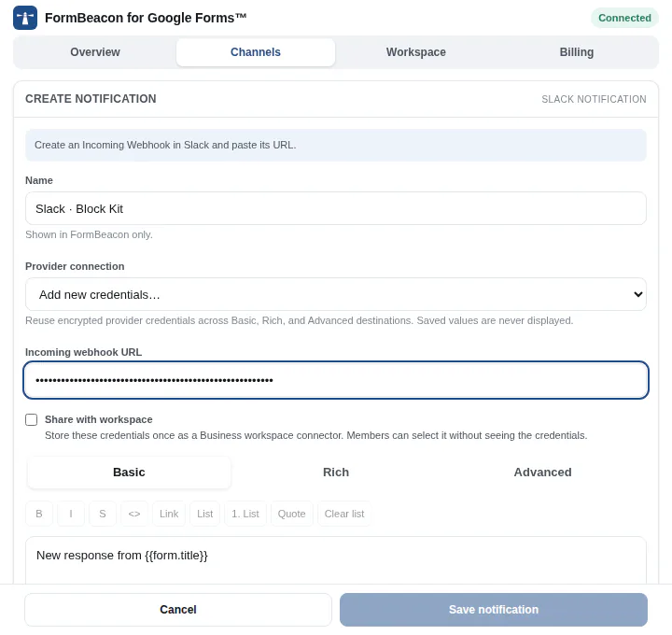672x635 pixels.
Task: Select the Basic message mode
Action: click(x=129, y=473)
